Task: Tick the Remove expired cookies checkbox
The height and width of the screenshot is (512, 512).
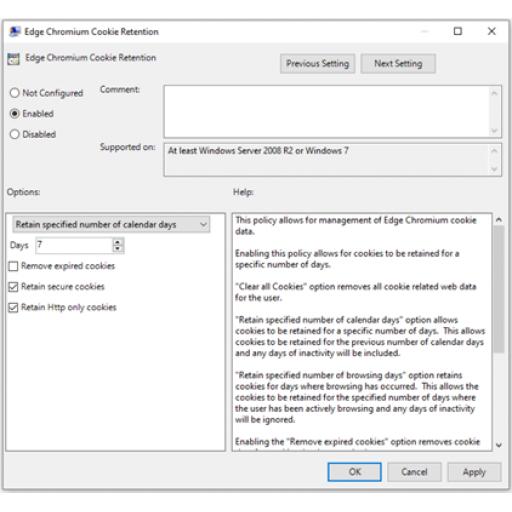Action: [13, 266]
